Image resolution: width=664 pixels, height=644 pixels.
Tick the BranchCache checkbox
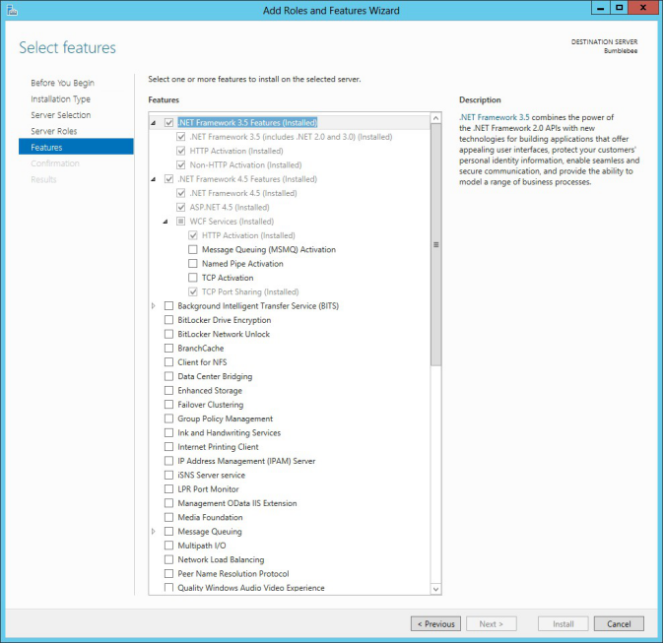[169, 348]
